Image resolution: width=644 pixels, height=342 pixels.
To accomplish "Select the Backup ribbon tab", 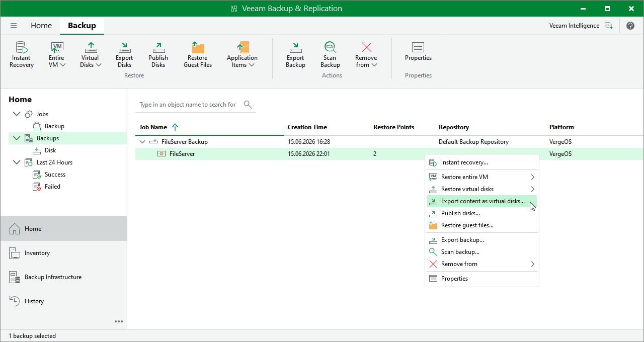I will point(82,26).
